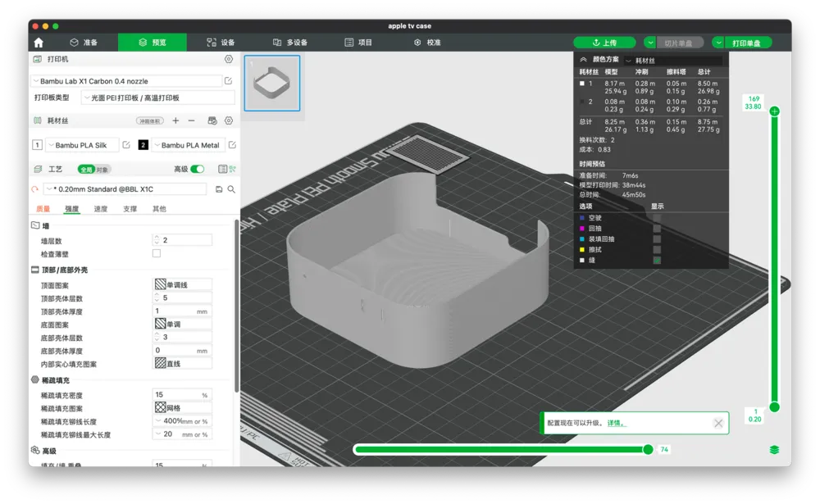Search process settings with magnifier icon
The width and height of the screenshot is (820, 504).
[231, 189]
